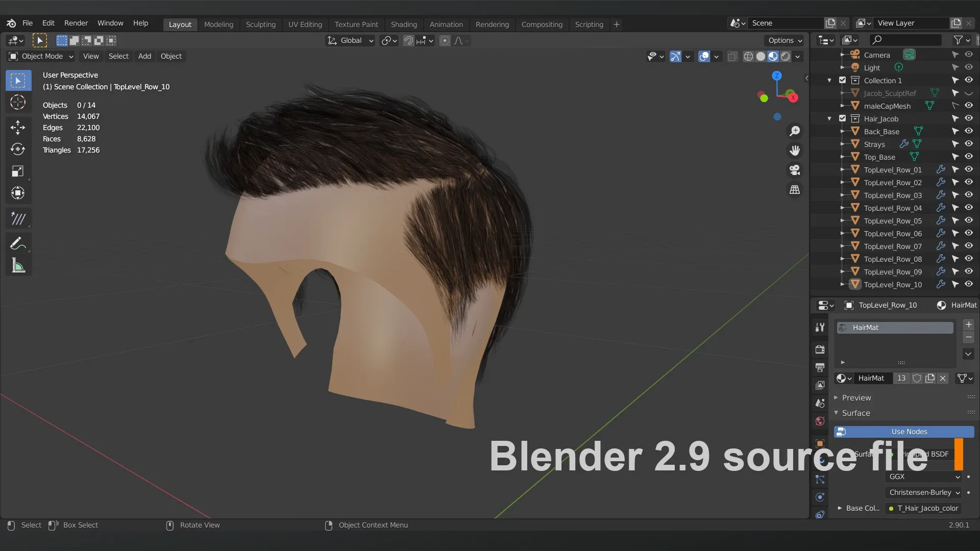Toggle camera view icon
Screen dimensions: 980x551
[795, 170]
